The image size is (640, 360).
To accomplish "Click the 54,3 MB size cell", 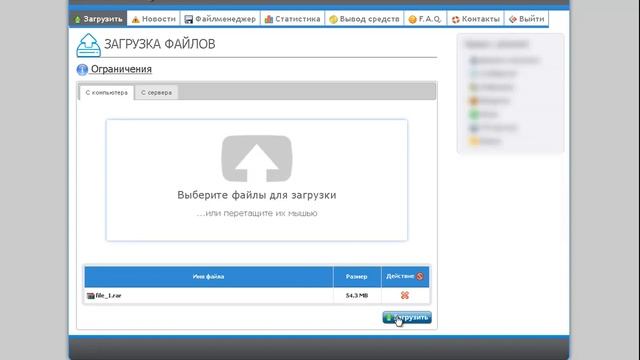I will 357,295.
